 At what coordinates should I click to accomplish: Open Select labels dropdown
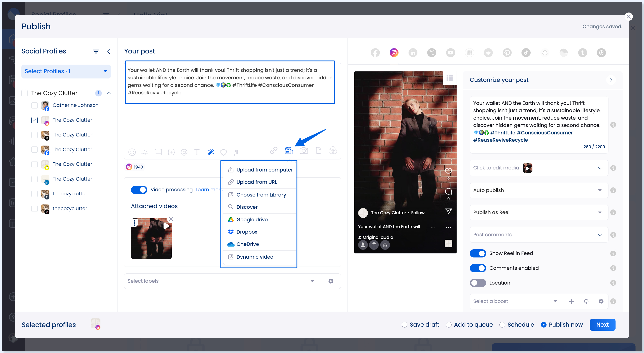(x=222, y=281)
